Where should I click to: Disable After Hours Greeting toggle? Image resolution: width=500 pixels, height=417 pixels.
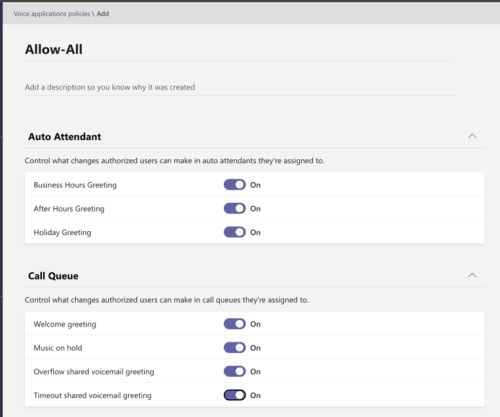pyautogui.click(x=235, y=209)
